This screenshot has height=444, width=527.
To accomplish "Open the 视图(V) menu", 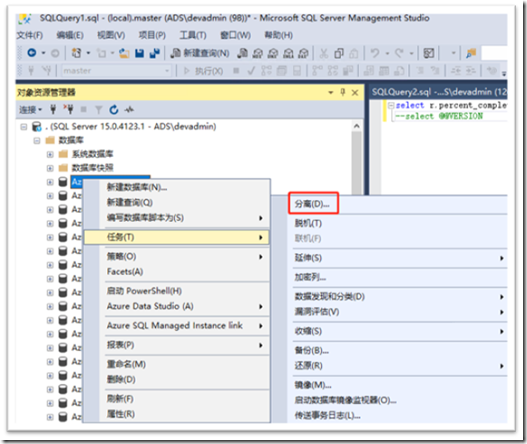I will tap(111, 35).
